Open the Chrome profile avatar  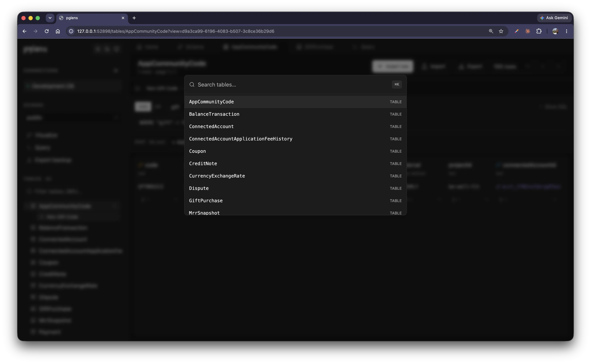pos(555,31)
